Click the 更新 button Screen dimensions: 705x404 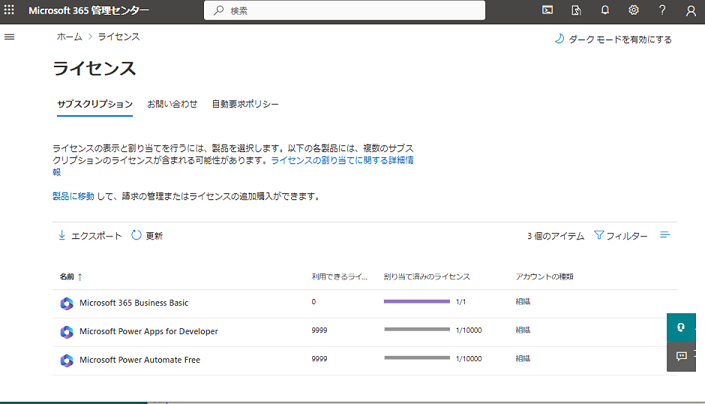tap(147, 235)
